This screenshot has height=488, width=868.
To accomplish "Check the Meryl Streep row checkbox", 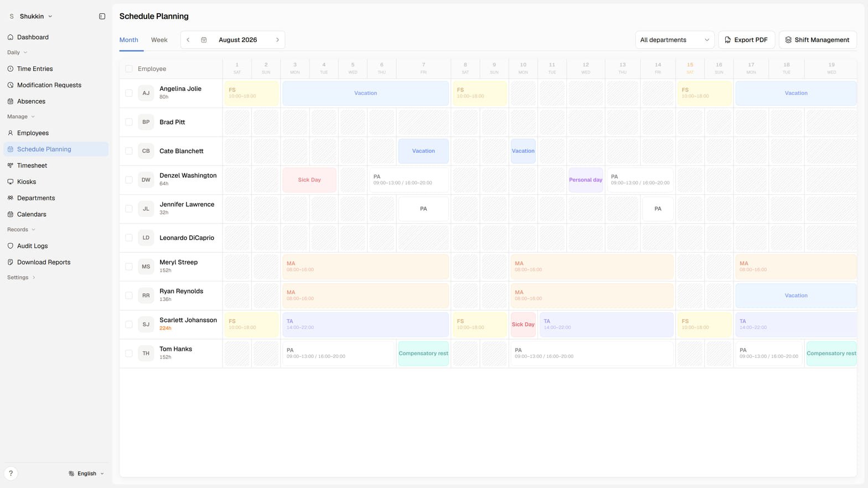I will (x=129, y=267).
